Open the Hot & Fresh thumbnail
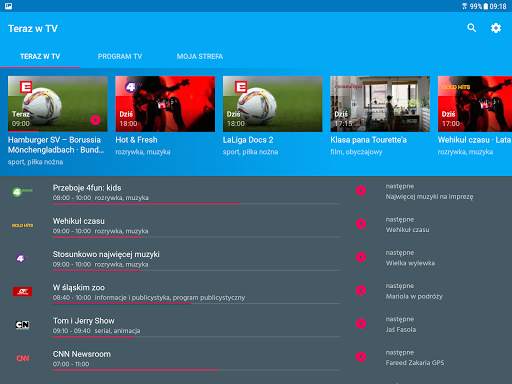 165,104
